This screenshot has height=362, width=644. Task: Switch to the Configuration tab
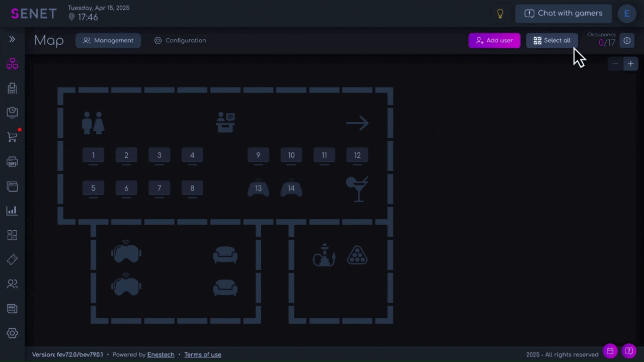click(180, 40)
